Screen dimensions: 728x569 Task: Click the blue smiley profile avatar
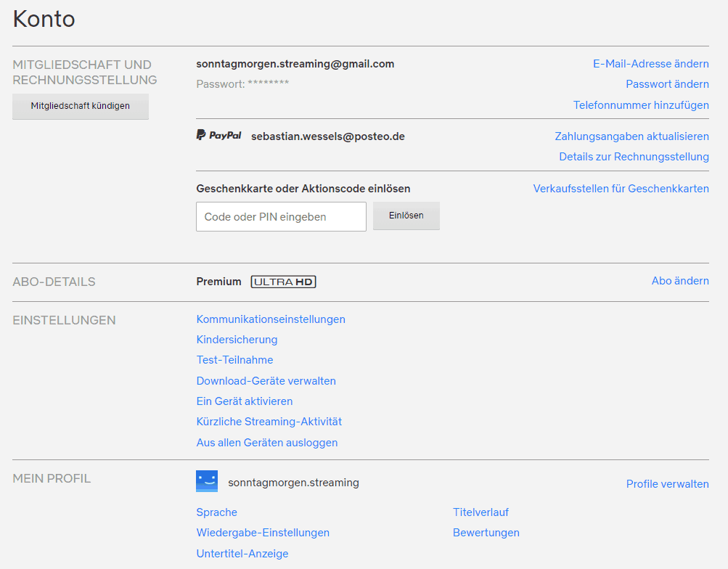pos(207,481)
